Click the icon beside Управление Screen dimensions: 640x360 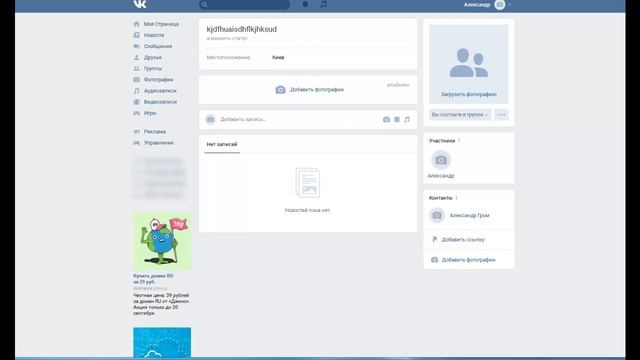point(137,143)
